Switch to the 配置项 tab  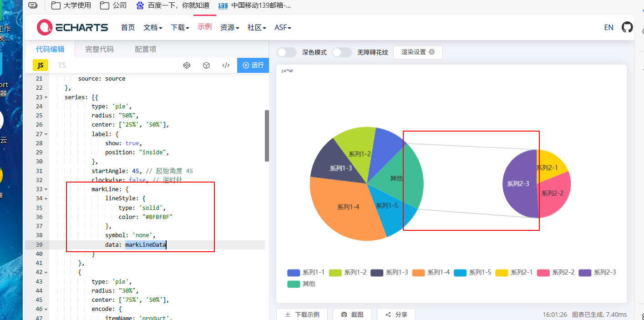(146, 49)
